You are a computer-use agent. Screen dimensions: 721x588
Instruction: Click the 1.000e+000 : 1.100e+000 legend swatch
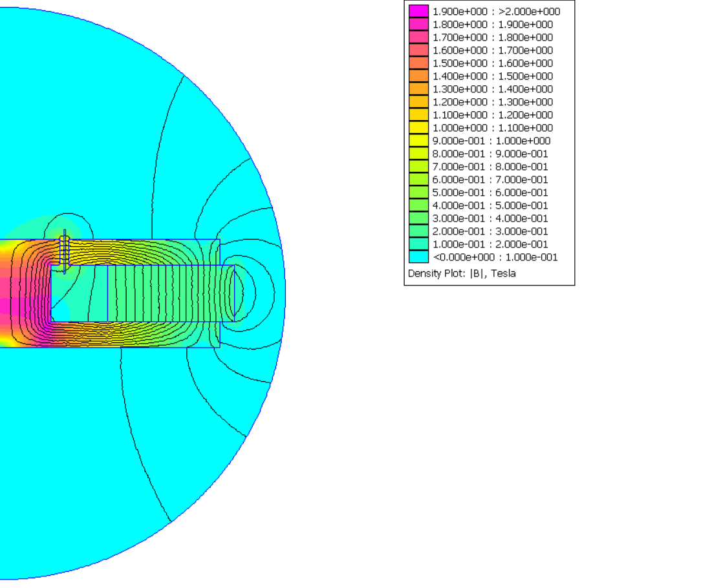click(418, 128)
